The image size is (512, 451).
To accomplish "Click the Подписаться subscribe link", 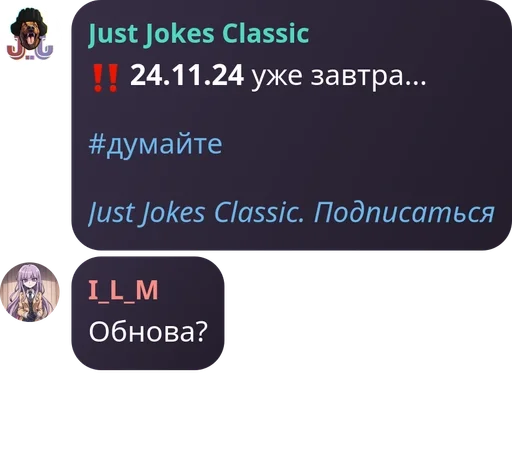I will [x=404, y=212].
